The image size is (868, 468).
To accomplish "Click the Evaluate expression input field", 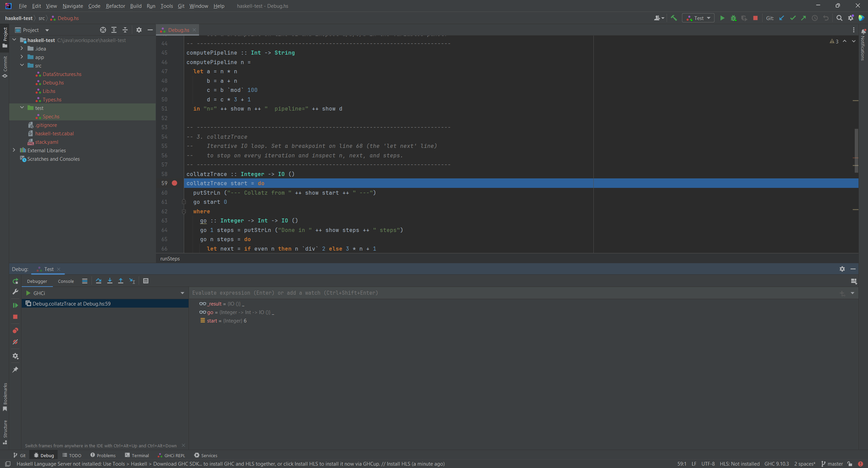I will 513,293.
